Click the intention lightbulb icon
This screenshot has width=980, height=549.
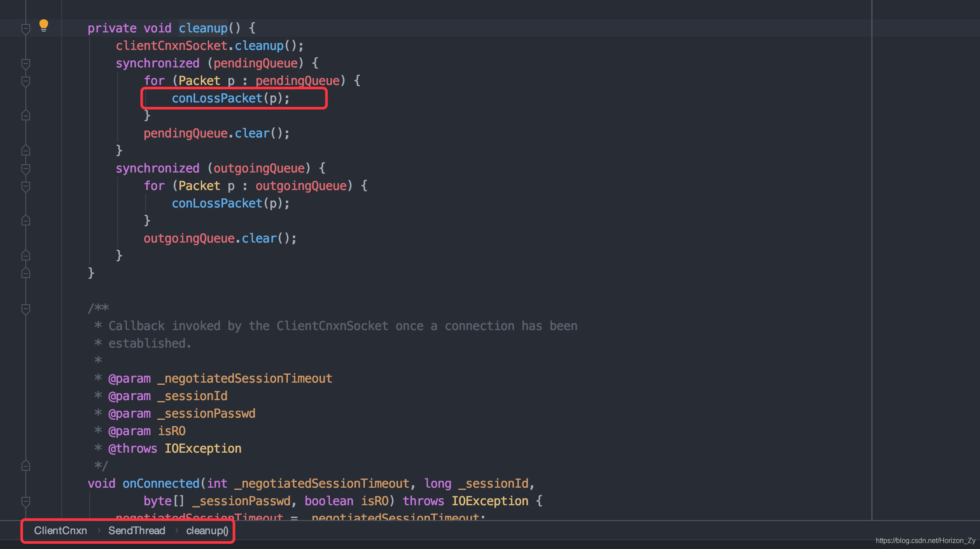click(x=43, y=25)
